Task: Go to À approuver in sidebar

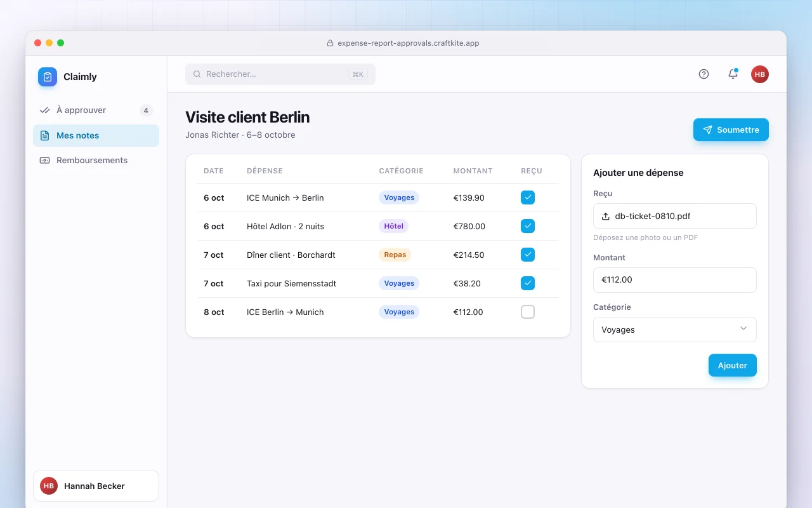Action: pyautogui.click(x=96, y=110)
